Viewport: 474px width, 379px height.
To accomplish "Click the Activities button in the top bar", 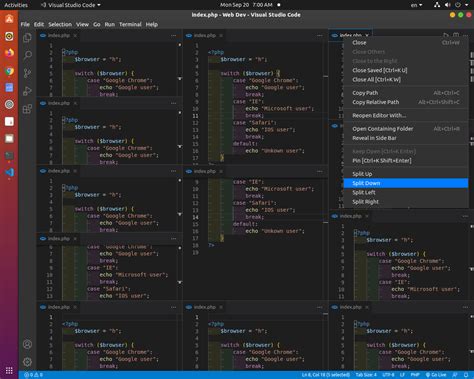I will [x=16, y=5].
